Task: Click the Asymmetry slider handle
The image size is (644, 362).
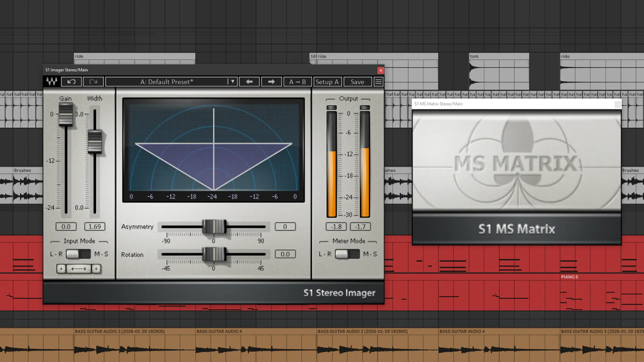Action: [214, 227]
